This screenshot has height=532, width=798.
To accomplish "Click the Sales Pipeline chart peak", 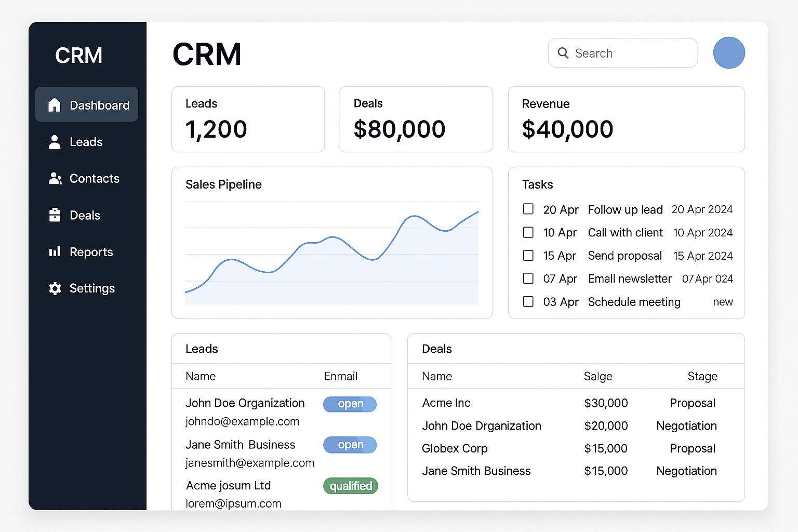I will pyautogui.click(x=415, y=216).
